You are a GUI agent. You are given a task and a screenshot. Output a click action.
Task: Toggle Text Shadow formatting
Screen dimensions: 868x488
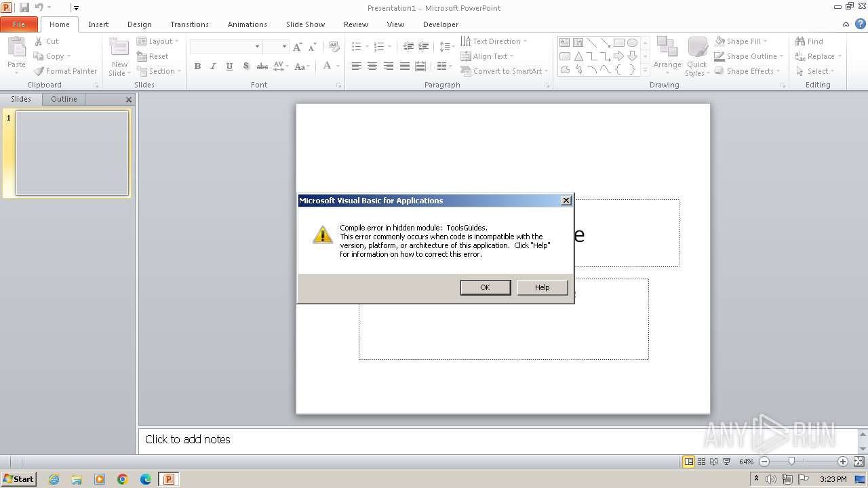click(245, 66)
